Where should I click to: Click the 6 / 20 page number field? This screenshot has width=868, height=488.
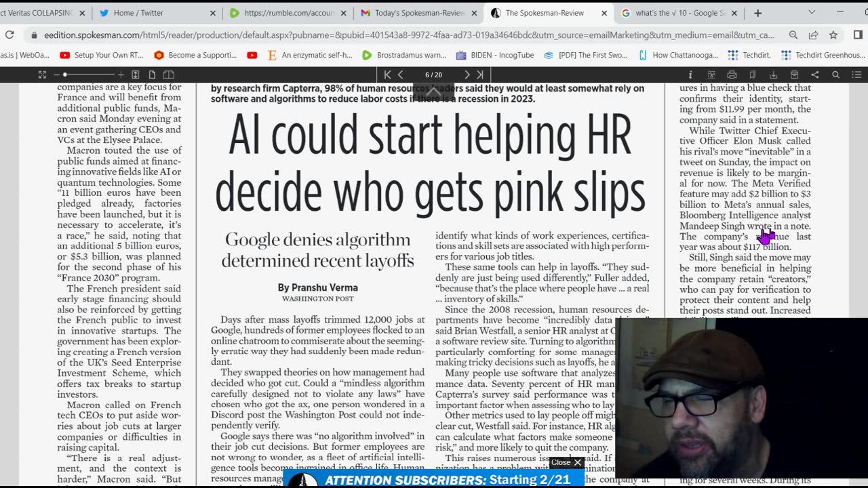pos(433,75)
